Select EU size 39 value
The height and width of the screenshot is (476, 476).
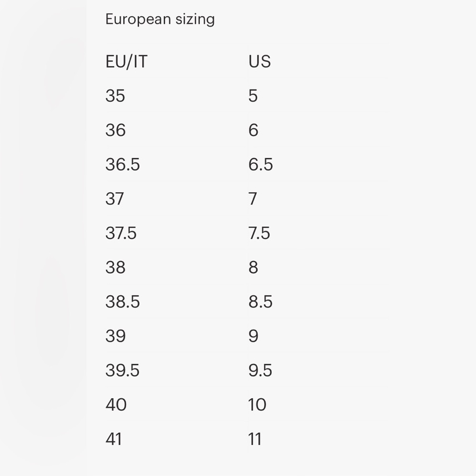[x=115, y=336]
